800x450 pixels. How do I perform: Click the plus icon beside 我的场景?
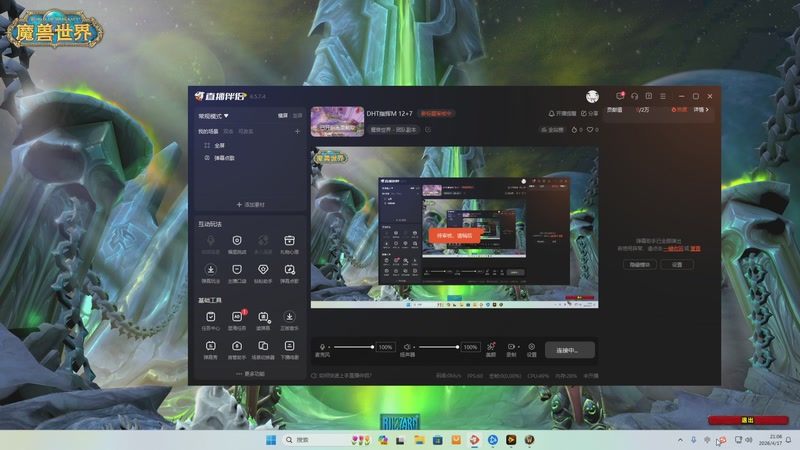pyautogui.click(x=297, y=131)
